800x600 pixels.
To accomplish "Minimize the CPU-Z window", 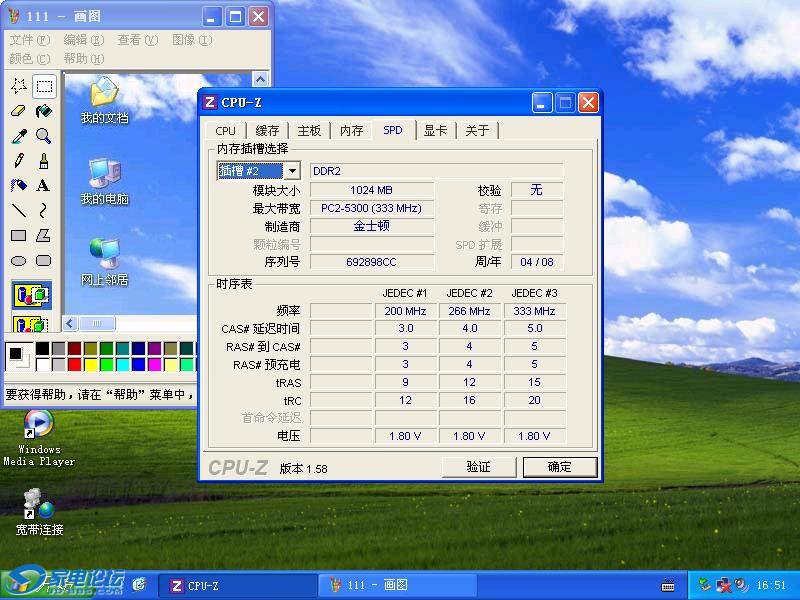I will pyautogui.click(x=541, y=103).
